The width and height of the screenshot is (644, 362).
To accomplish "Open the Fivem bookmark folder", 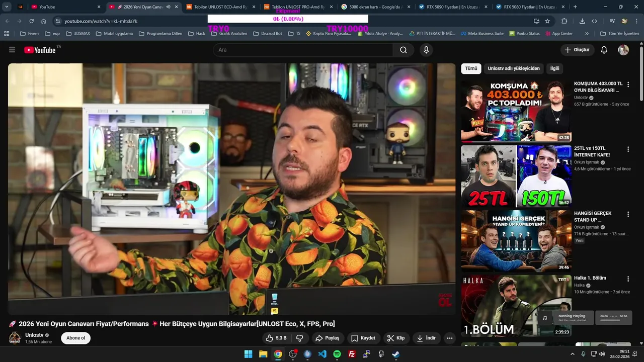I will (29, 34).
